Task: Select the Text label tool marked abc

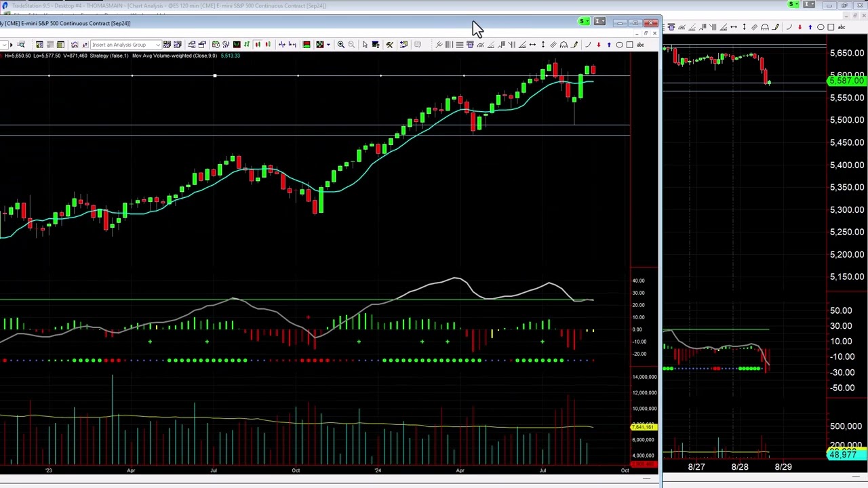Action: [639, 44]
